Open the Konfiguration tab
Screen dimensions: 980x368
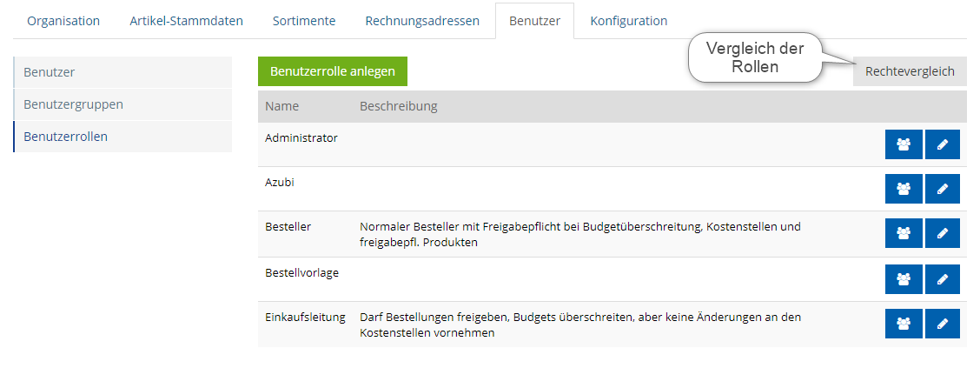(629, 21)
